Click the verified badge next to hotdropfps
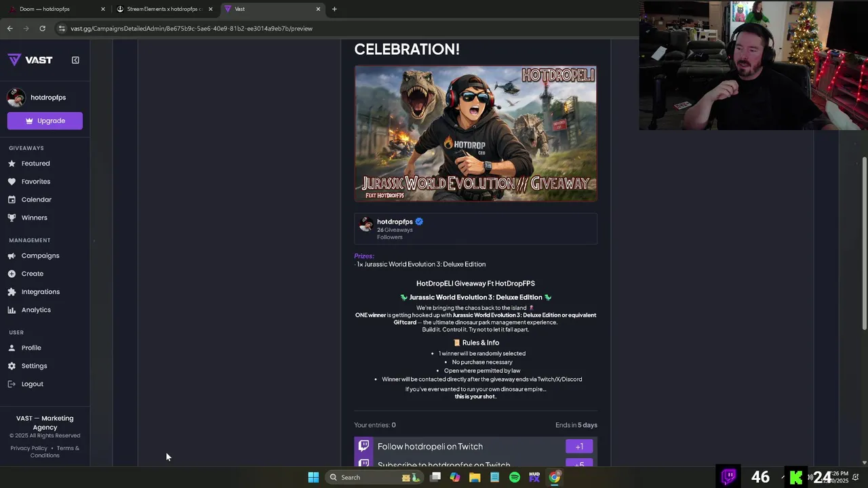The height and width of the screenshot is (488, 868). tap(419, 222)
